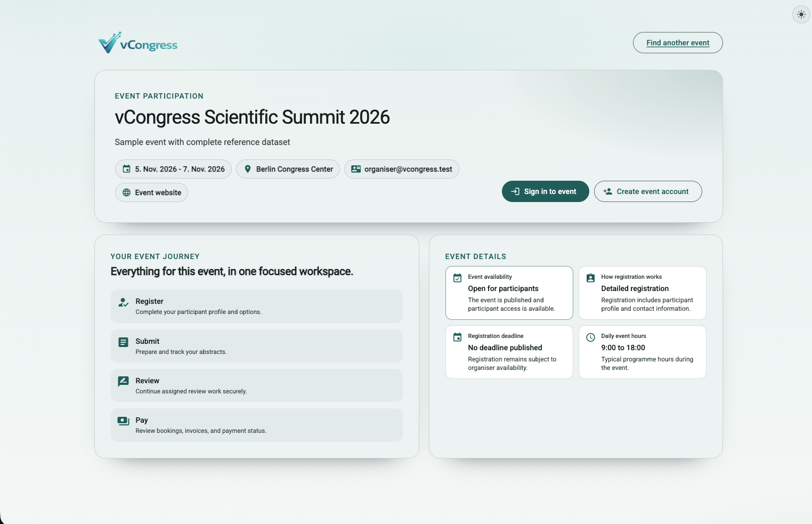Click the 'Open for participants' text

pyautogui.click(x=503, y=288)
